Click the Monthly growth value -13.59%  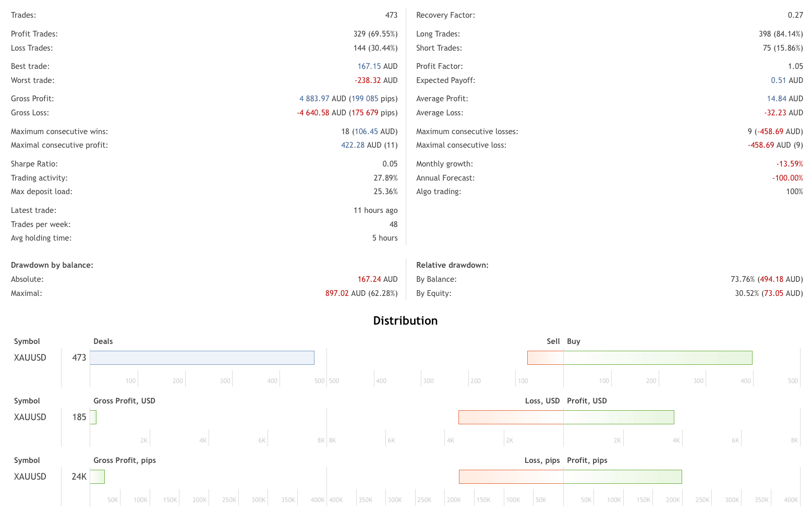pyautogui.click(x=790, y=164)
